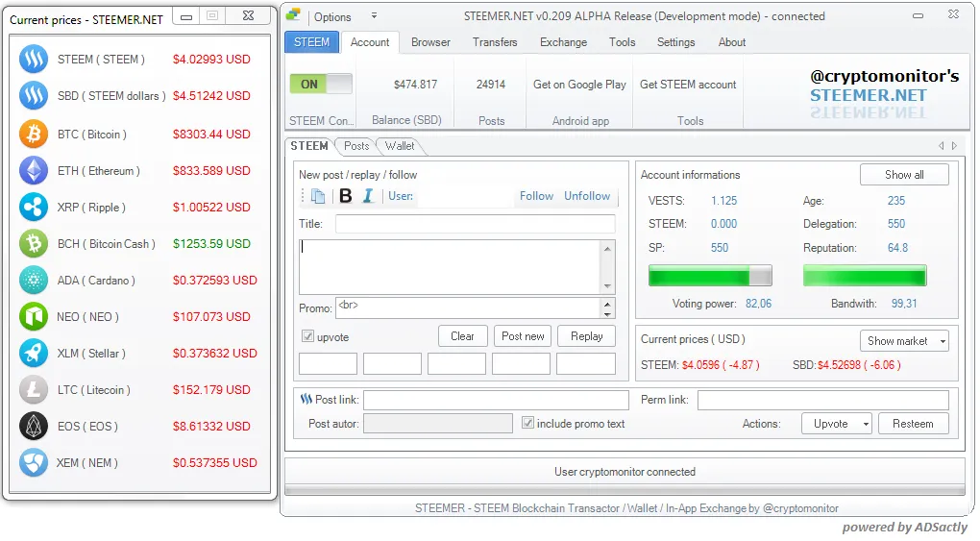Click the post body scrollbar up arrow
980x541 pixels.
click(607, 248)
